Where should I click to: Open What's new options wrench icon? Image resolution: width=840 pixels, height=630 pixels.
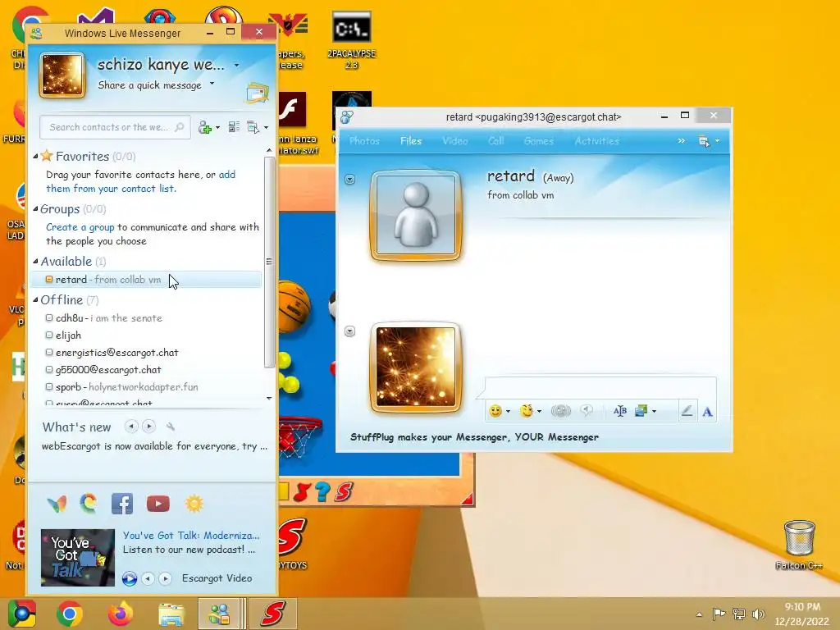171,427
